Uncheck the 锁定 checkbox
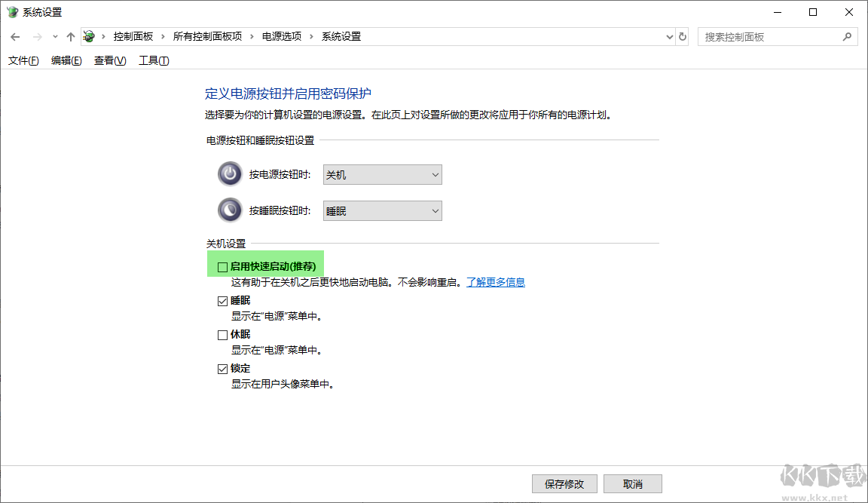This screenshot has width=868, height=503. pos(222,368)
